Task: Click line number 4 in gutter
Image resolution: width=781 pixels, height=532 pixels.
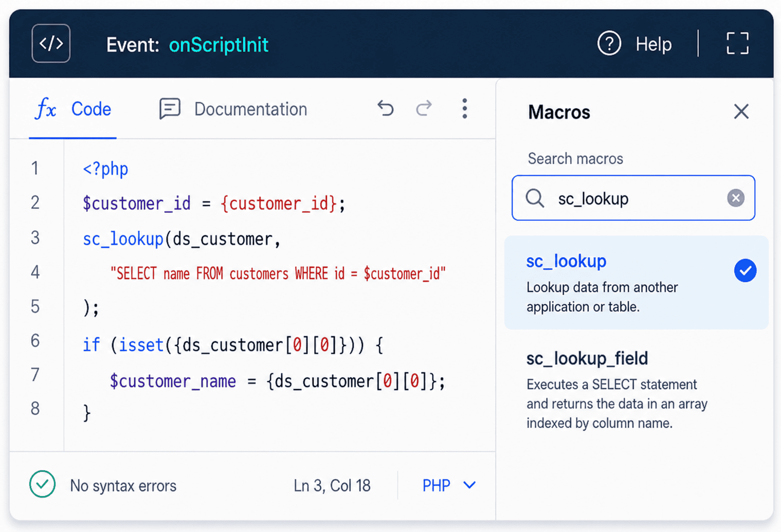Action: [x=35, y=272]
